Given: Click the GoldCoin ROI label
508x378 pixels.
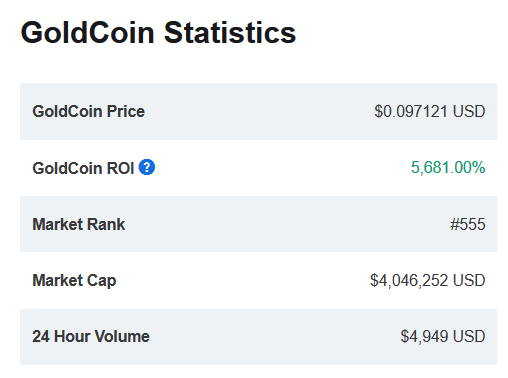Looking at the screenshot, I should (x=83, y=168).
